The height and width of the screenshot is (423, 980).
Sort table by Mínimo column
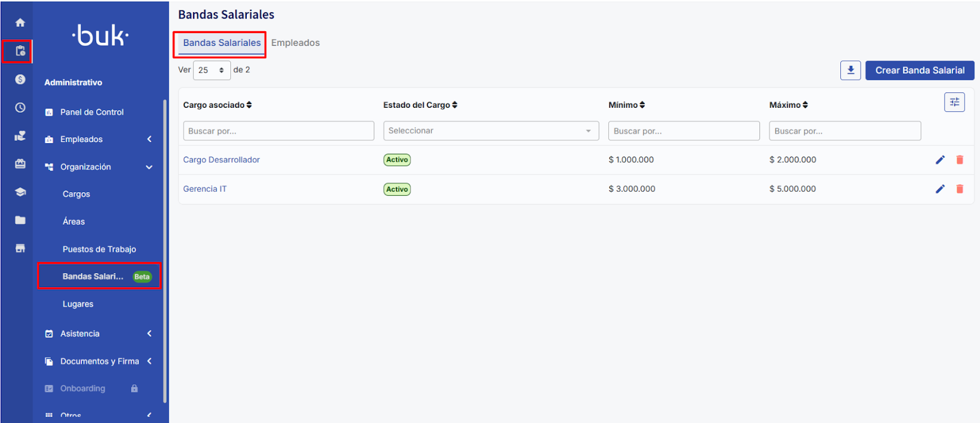click(627, 105)
